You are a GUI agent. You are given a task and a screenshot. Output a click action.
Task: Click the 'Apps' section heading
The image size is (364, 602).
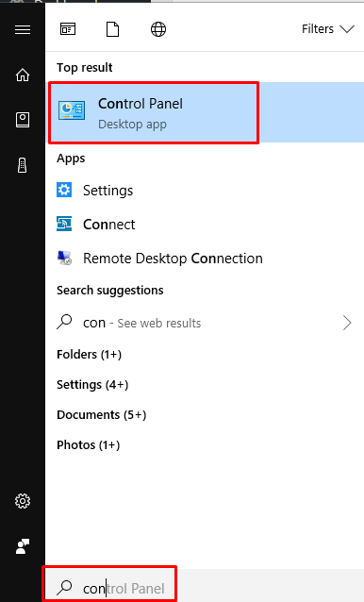click(71, 159)
